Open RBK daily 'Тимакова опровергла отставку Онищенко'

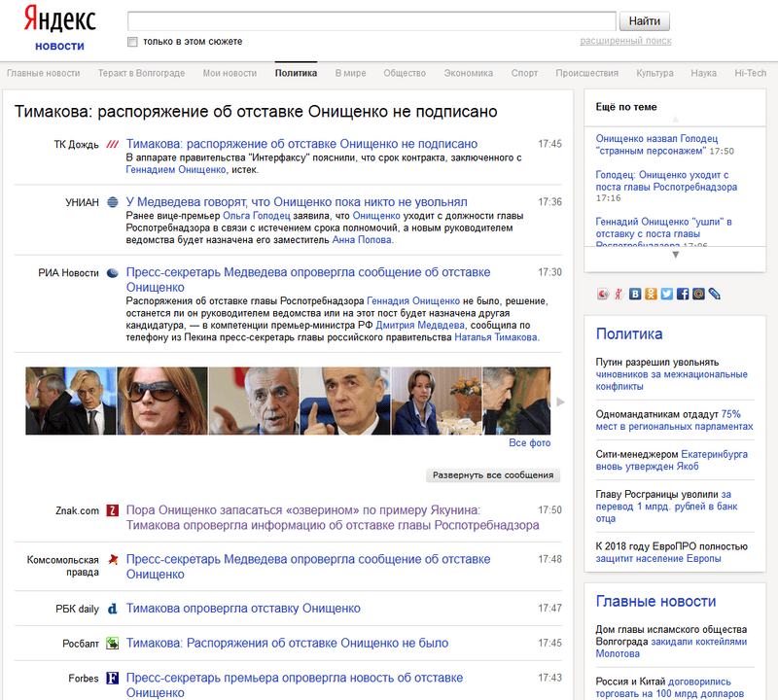[243, 609]
